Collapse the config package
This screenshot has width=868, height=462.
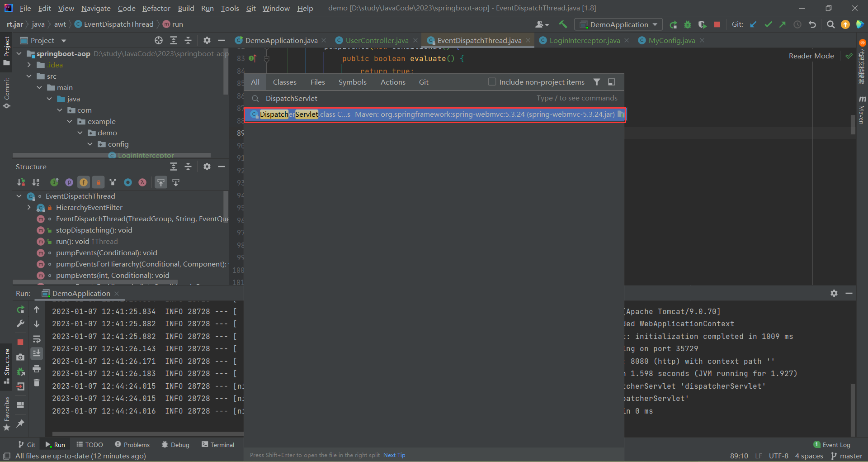[90, 144]
